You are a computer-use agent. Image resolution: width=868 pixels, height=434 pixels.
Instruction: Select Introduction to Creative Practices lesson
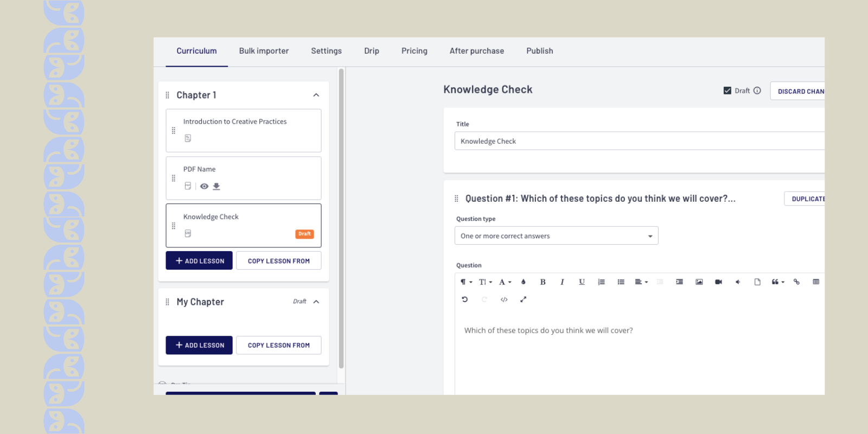244,131
